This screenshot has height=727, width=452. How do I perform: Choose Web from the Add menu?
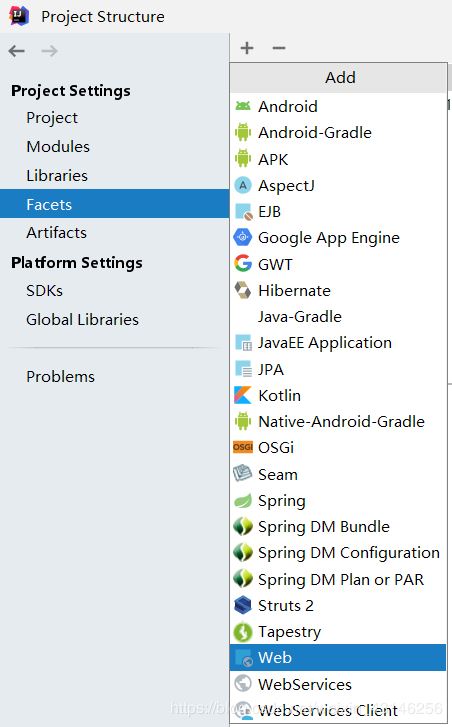click(x=337, y=657)
